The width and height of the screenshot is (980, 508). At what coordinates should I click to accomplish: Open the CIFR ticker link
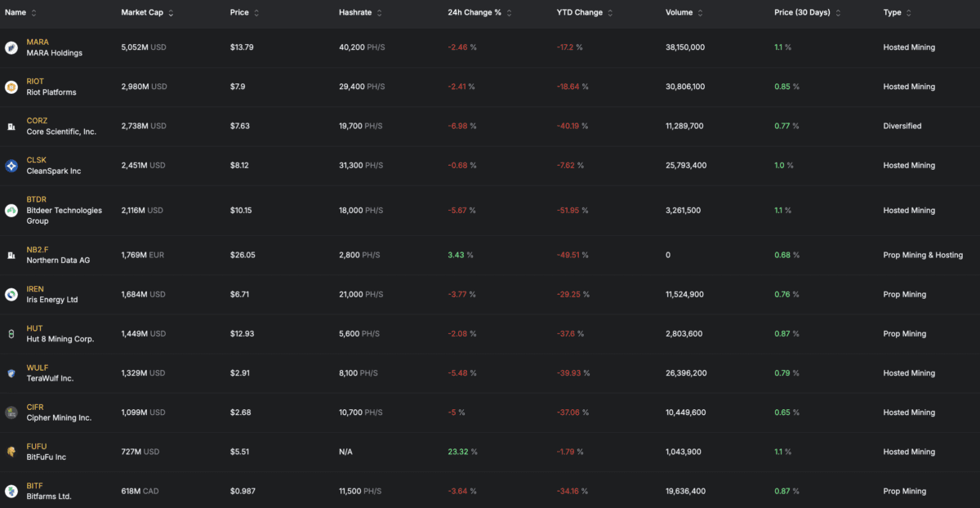click(x=36, y=407)
